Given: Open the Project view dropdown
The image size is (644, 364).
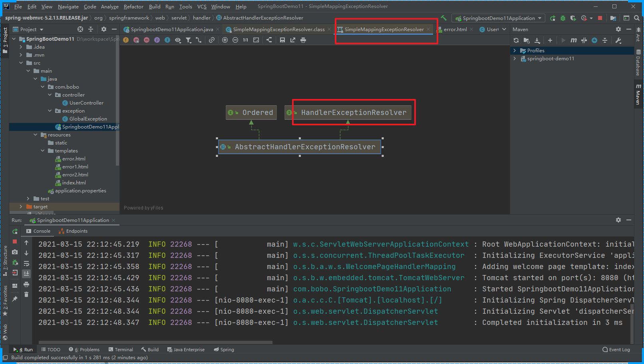Looking at the screenshot, I should click(x=28, y=29).
